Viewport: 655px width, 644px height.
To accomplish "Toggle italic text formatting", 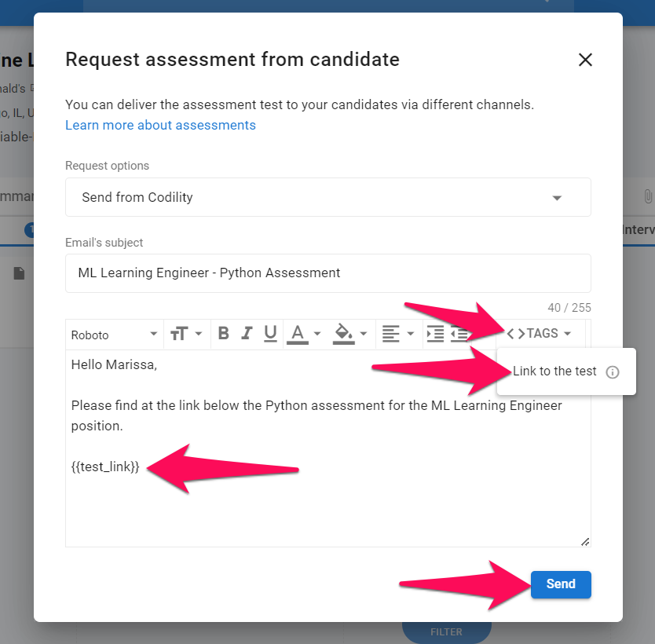I will point(247,334).
